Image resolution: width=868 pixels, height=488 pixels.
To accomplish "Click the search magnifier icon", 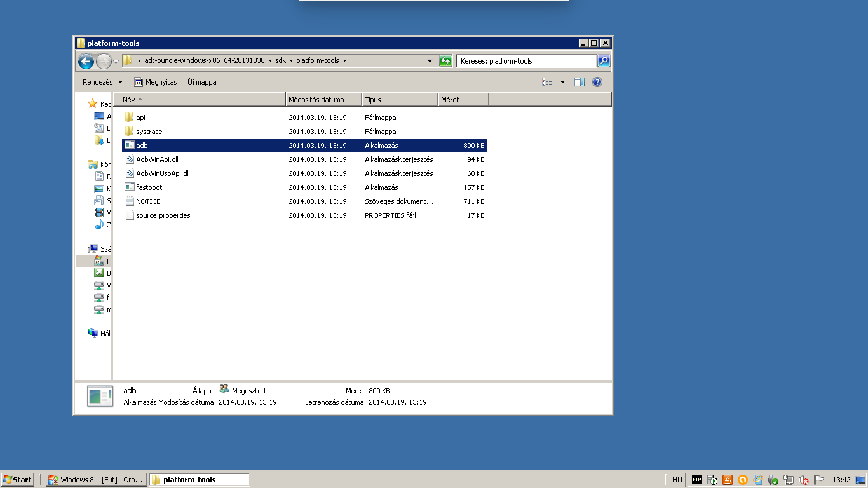I will (604, 61).
